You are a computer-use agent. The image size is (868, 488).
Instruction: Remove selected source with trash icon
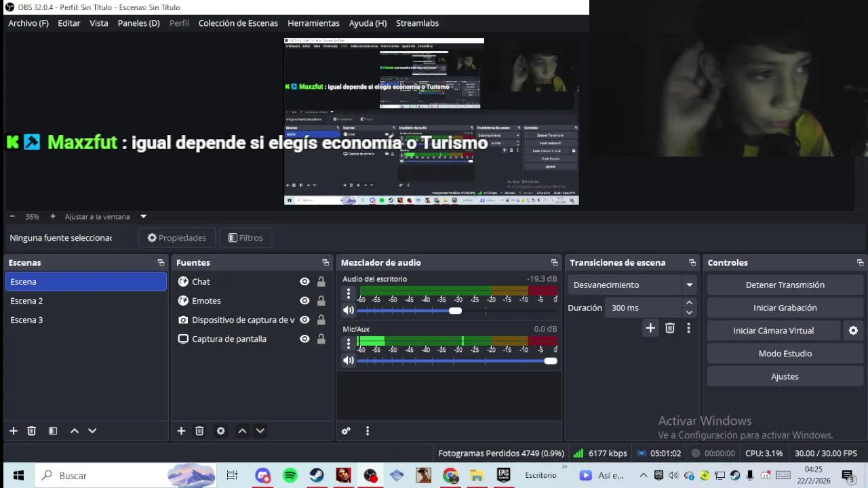point(199,431)
